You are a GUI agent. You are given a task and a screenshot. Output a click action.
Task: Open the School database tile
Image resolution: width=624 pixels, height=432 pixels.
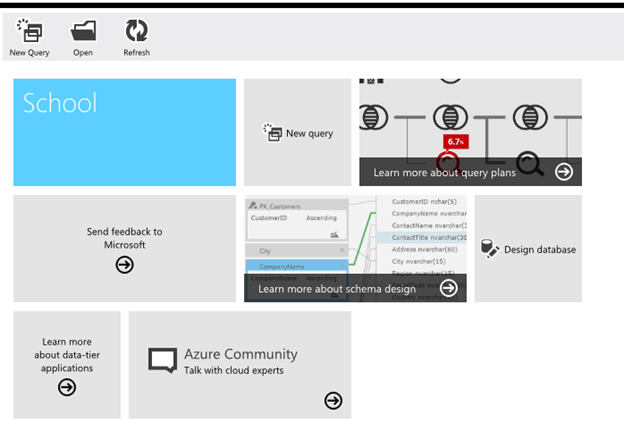[124, 132]
